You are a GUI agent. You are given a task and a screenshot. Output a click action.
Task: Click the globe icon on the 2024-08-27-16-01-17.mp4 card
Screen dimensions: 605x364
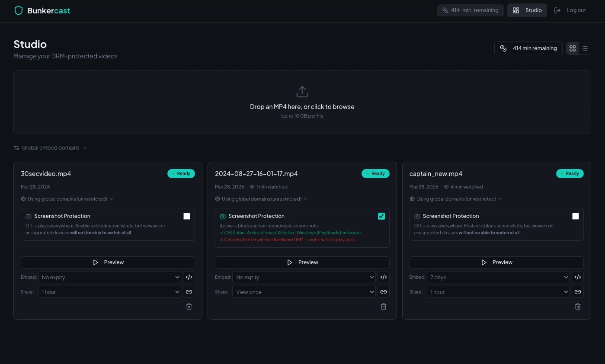click(x=218, y=199)
